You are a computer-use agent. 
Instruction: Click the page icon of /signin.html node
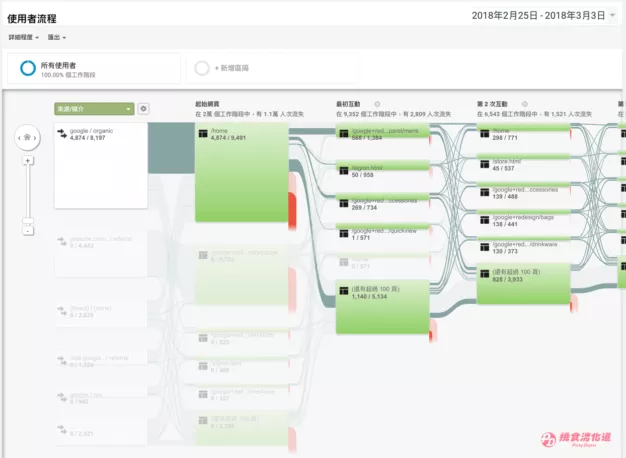344,171
